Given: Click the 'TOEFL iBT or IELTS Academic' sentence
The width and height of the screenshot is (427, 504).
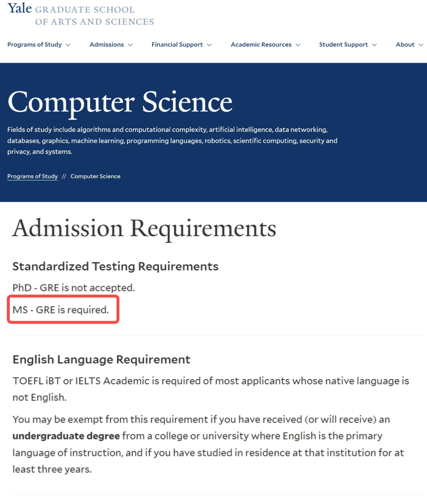Looking at the screenshot, I should [211, 389].
